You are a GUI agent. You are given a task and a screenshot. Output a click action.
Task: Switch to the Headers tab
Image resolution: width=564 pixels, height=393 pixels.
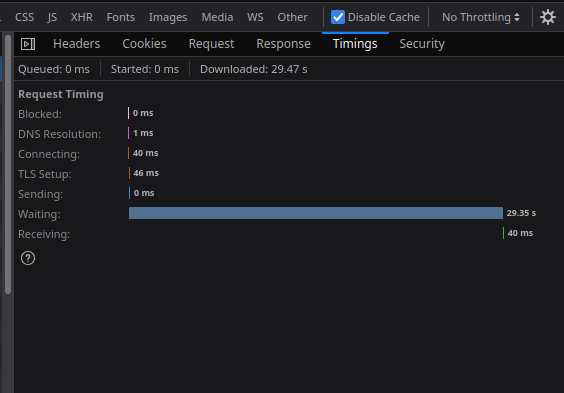77,44
